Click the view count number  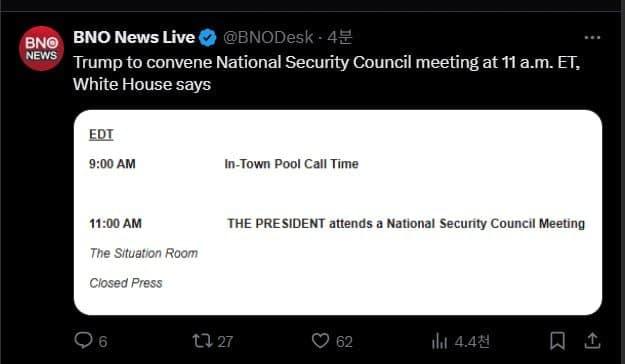point(472,342)
